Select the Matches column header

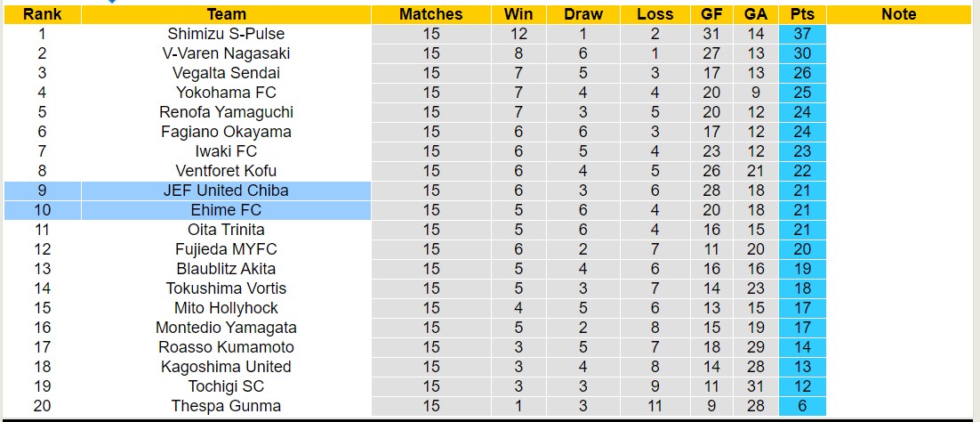[430, 14]
